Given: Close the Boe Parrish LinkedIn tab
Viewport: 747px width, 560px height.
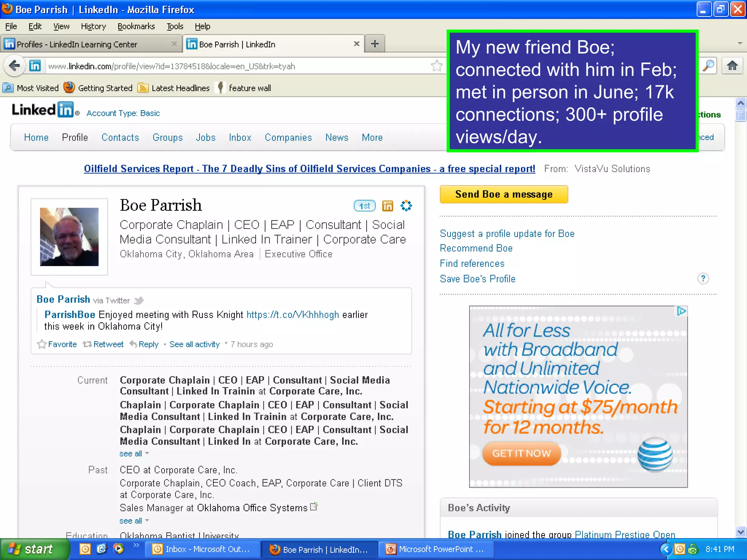Looking at the screenshot, I should pos(357,44).
